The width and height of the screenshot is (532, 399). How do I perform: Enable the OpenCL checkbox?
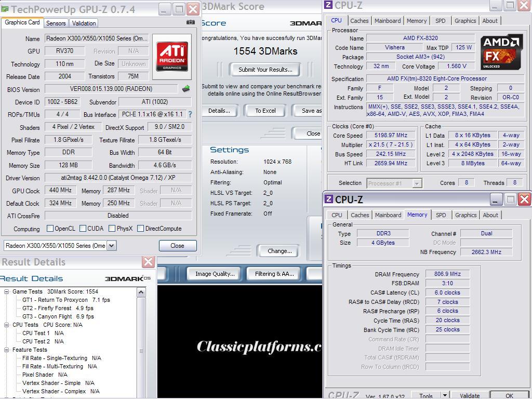[50, 229]
